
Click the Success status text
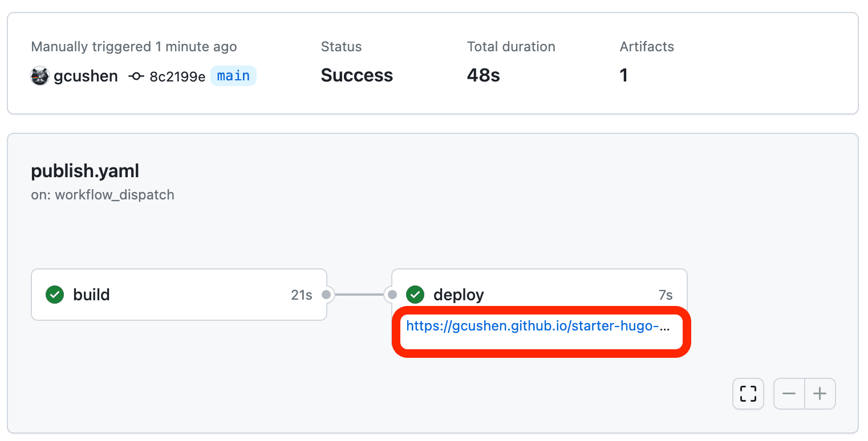(357, 76)
